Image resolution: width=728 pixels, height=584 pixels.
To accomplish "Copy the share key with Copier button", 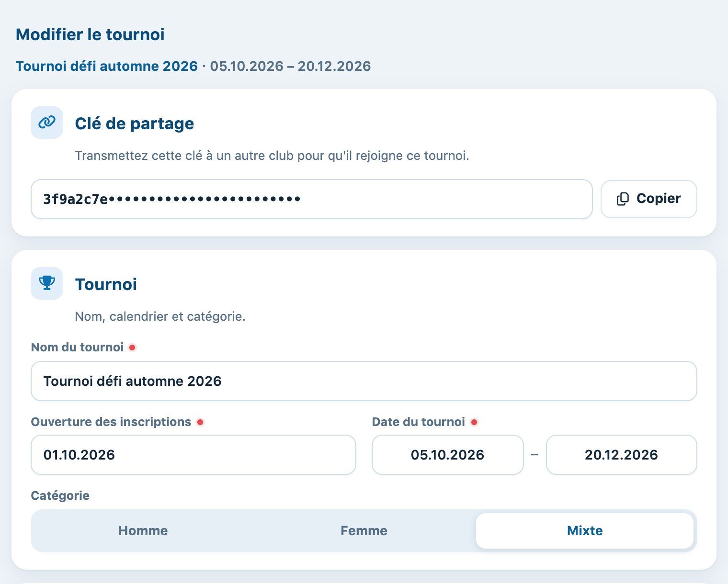I will pyautogui.click(x=648, y=199).
